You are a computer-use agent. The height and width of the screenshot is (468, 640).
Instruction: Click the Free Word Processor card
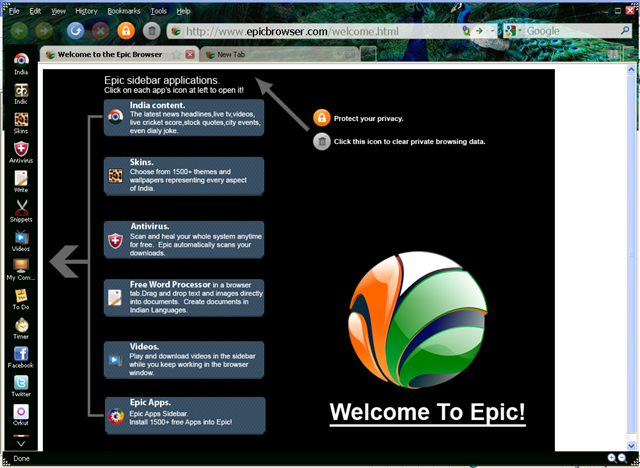pyautogui.click(x=184, y=297)
